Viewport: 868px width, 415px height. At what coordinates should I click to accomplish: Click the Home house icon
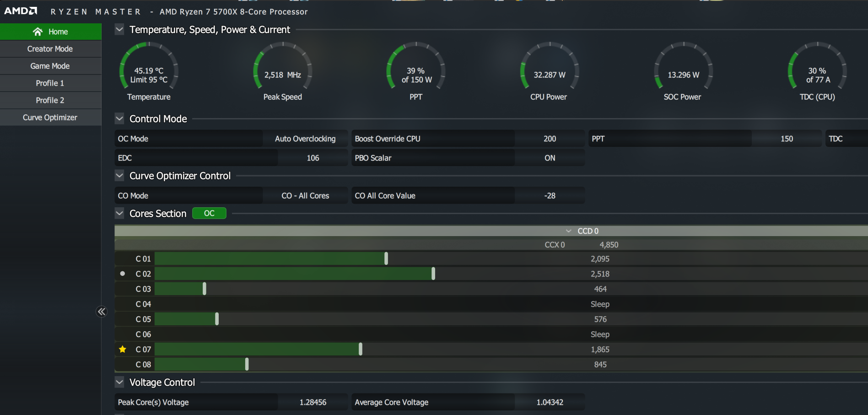coord(38,32)
